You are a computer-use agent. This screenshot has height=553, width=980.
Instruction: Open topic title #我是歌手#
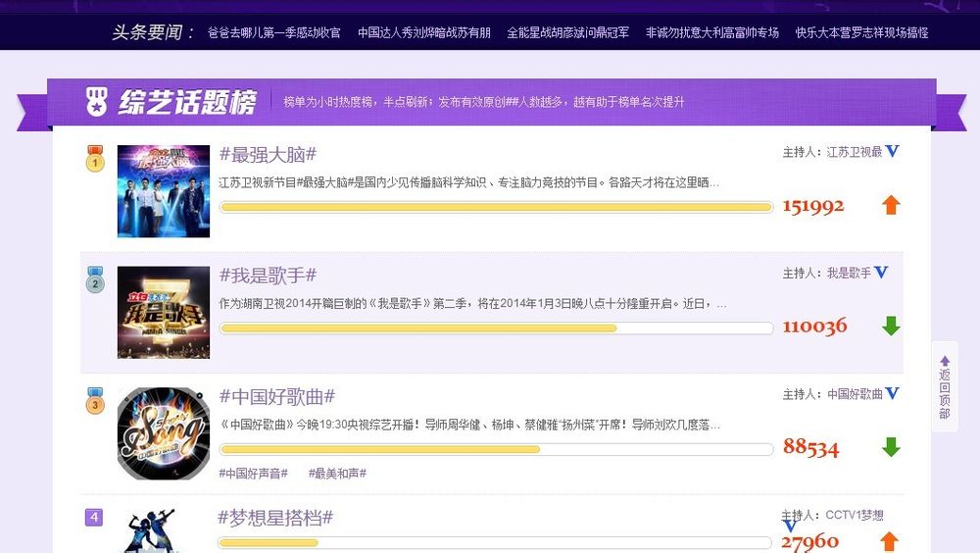tap(268, 276)
